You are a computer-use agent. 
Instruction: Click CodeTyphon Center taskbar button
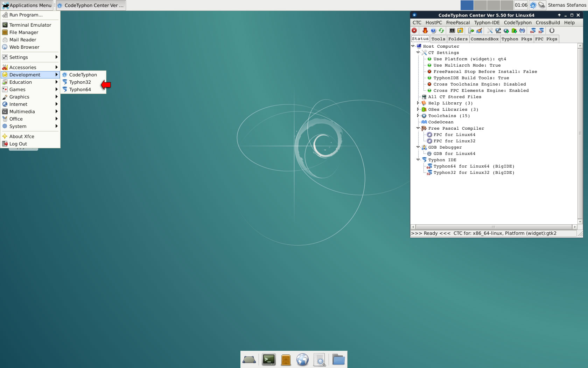tap(90, 5)
